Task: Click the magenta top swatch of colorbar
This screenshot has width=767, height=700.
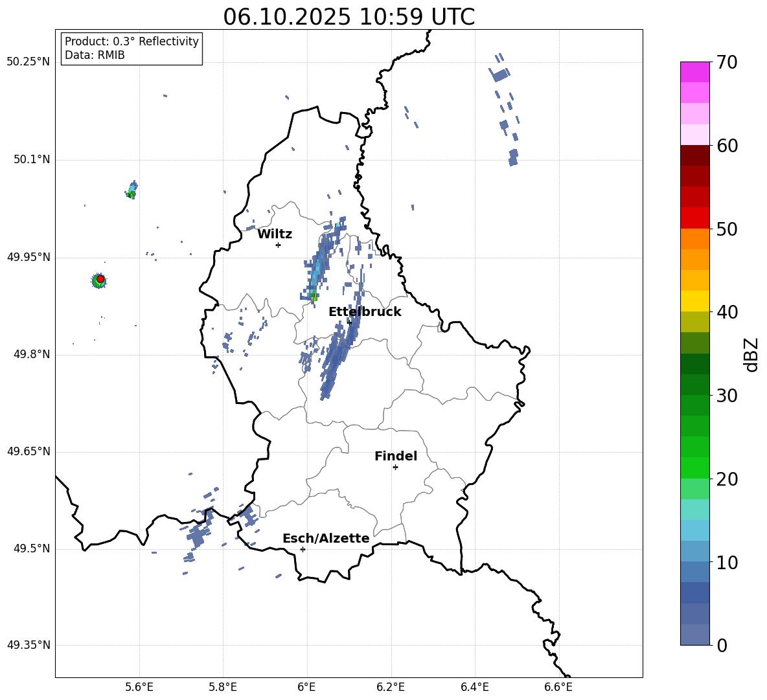Action: [694, 72]
